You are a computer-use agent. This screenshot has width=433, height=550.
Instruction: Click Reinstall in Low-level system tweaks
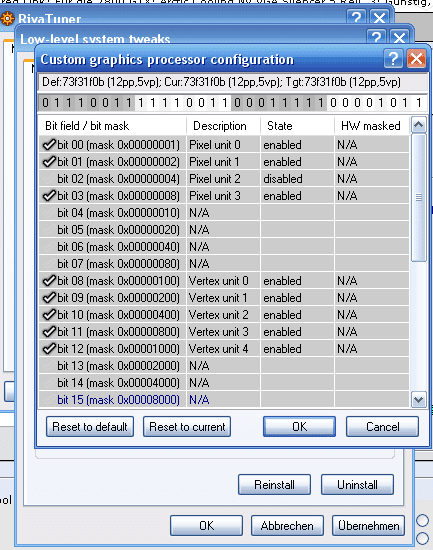tap(274, 484)
